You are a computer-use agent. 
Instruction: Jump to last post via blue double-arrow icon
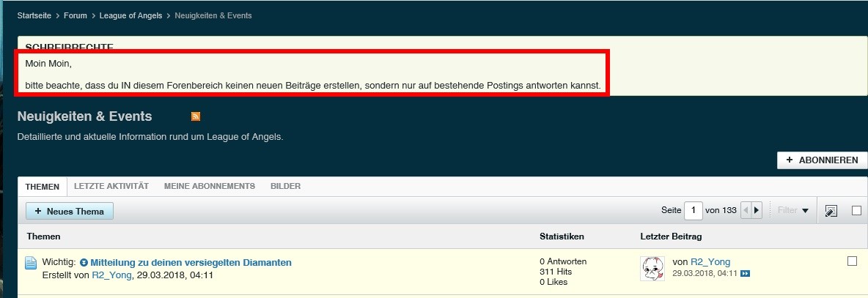tap(746, 274)
